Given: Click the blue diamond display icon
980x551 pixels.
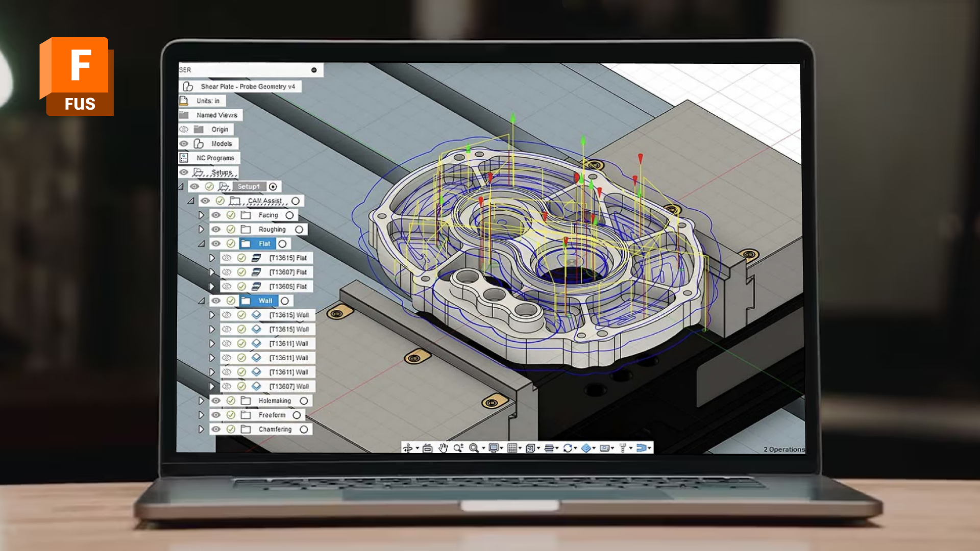Looking at the screenshot, I should coord(586,448).
